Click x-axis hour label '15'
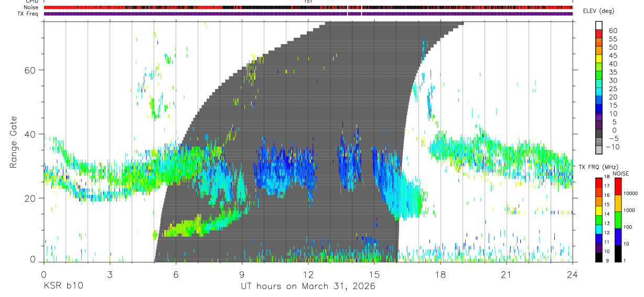Image resolution: width=644 pixels, height=297 pixels. point(374,274)
